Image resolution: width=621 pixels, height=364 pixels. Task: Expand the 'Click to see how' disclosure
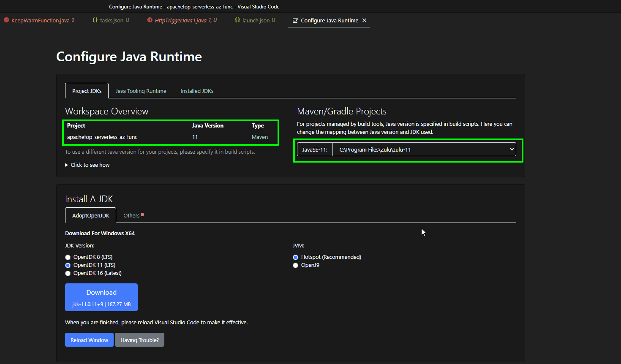pyautogui.click(x=87, y=165)
